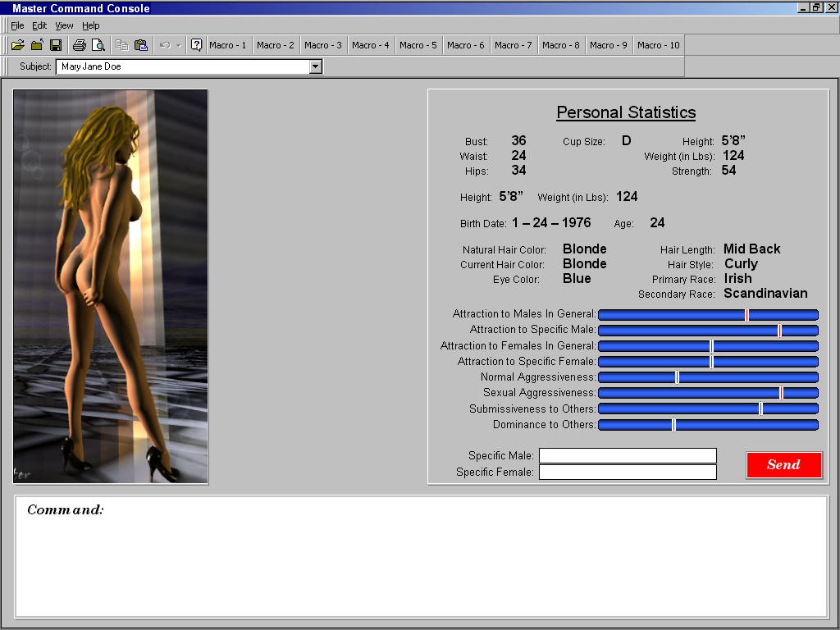Run the Macro - 1 button
The width and height of the screenshot is (840, 630).
click(227, 45)
